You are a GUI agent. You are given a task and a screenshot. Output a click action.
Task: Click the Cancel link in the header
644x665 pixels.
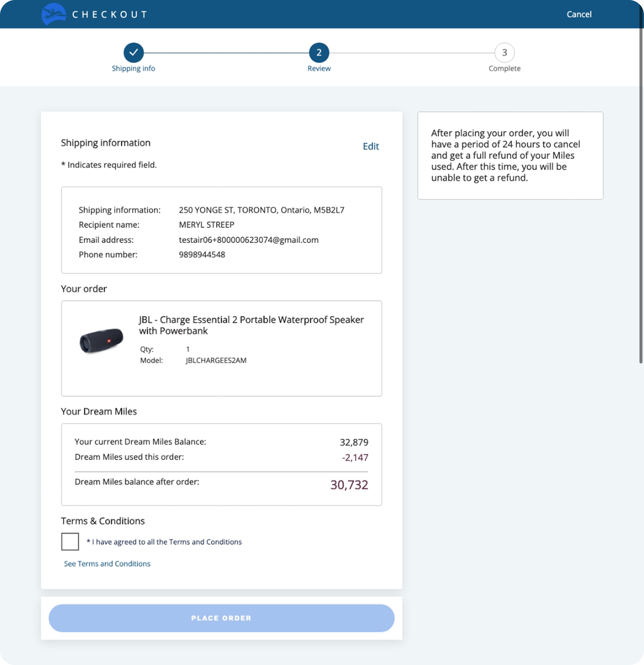[579, 14]
